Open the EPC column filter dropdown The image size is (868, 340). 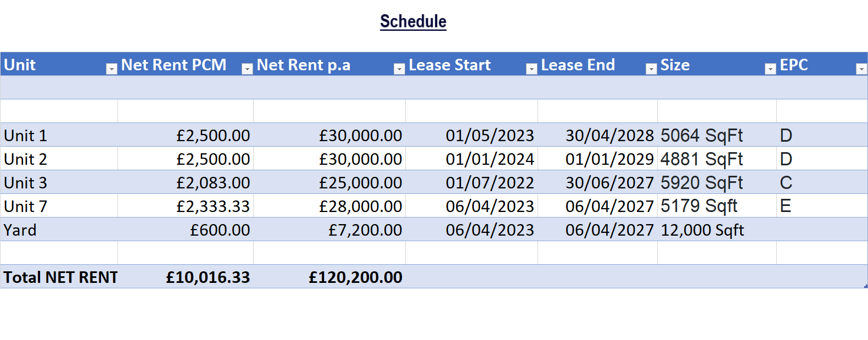pos(861,69)
